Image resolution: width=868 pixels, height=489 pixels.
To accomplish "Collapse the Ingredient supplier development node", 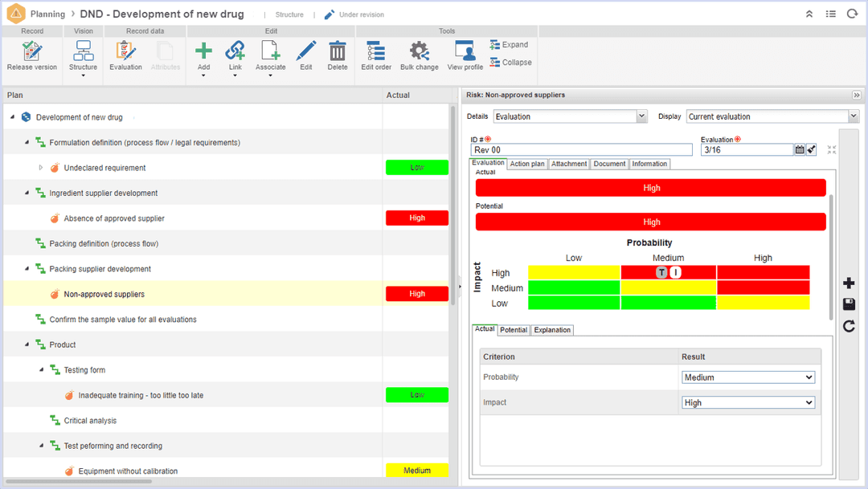I will point(27,193).
